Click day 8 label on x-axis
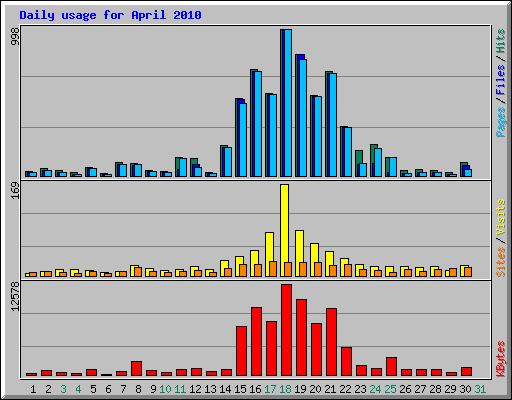 pos(138,389)
